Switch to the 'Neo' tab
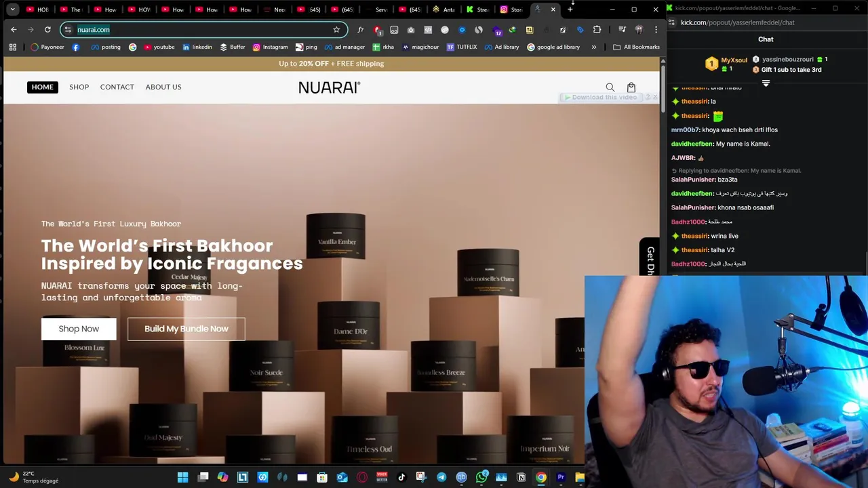This screenshot has width=868, height=488. point(275,9)
